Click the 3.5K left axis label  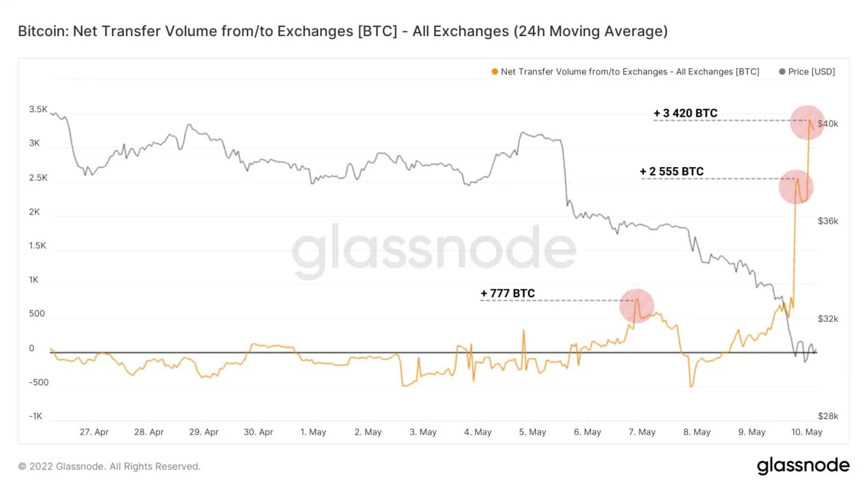38,110
